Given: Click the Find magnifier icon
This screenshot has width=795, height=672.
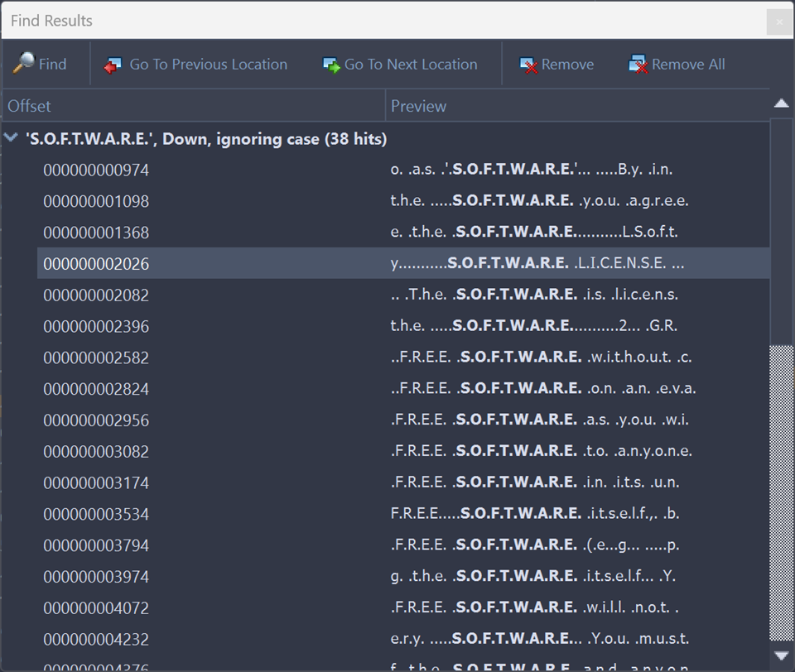Looking at the screenshot, I should (25, 64).
